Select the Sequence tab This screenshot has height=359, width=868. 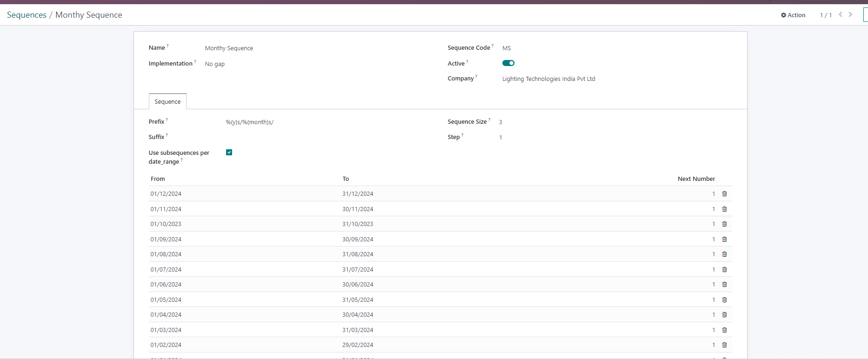point(167,102)
